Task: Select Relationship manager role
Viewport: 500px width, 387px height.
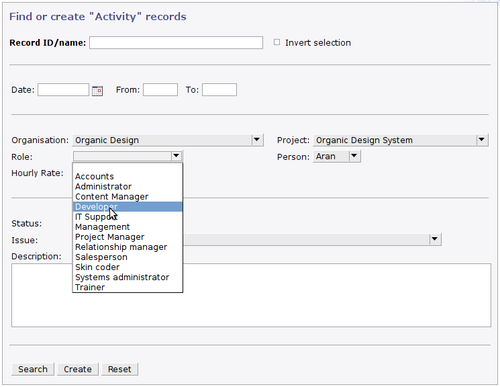Action: 127,247
